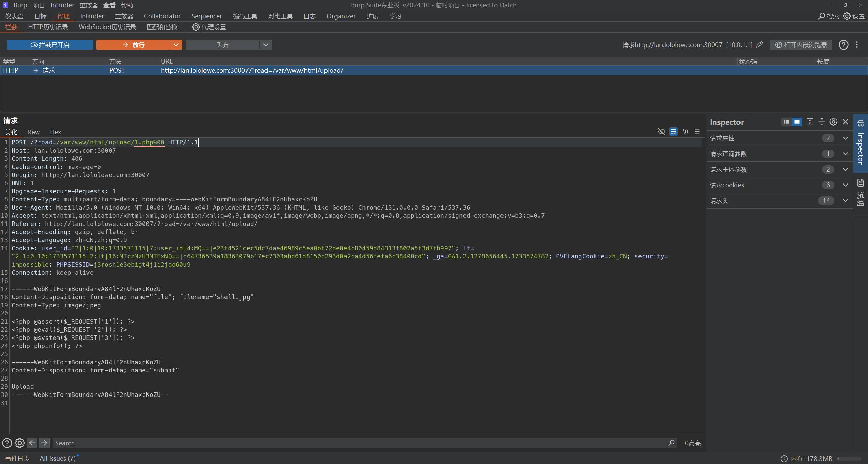
Task: Open the 匹配和替换 subtab
Action: click(162, 27)
